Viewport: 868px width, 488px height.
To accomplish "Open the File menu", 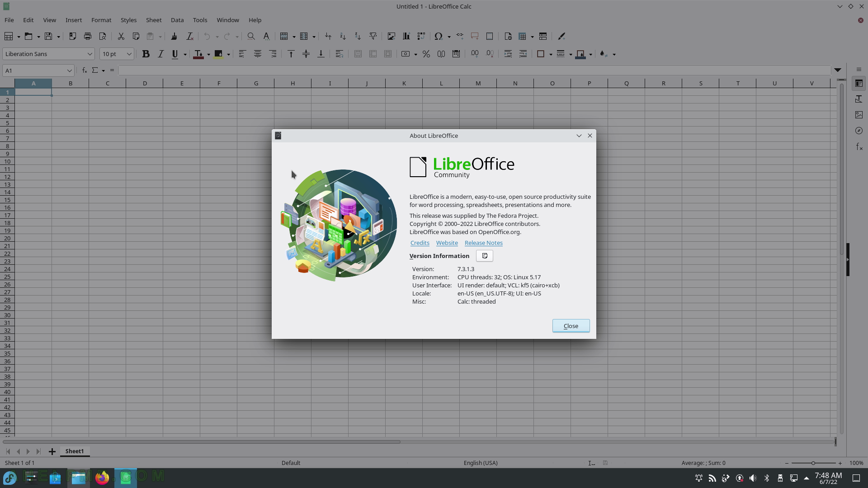I will [x=9, y=20].
